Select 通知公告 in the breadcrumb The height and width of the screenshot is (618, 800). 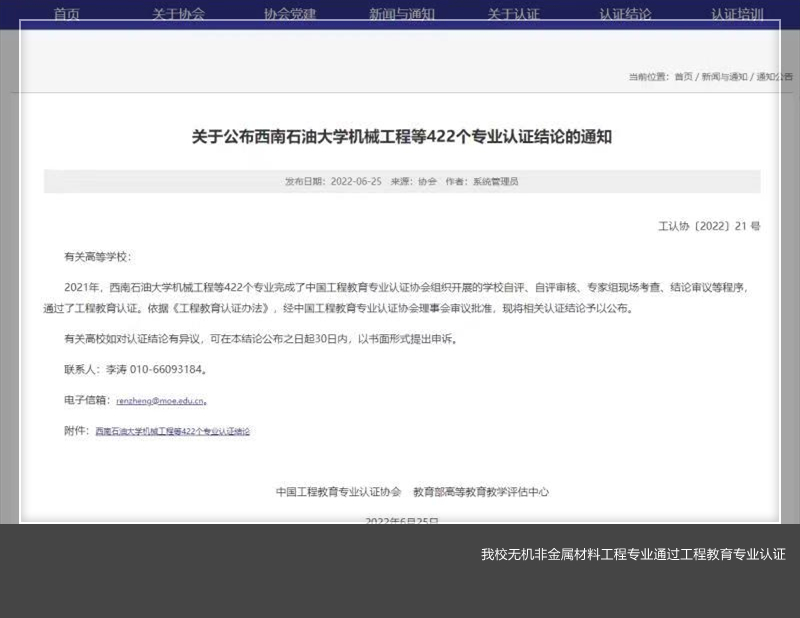[x=774, y=77]
